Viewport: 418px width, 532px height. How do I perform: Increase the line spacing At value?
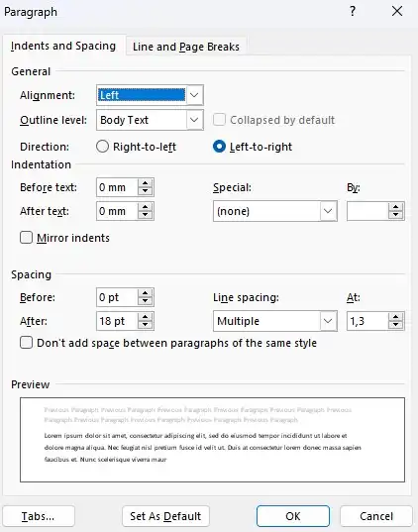pyautogui.click(x=395, y=317)
